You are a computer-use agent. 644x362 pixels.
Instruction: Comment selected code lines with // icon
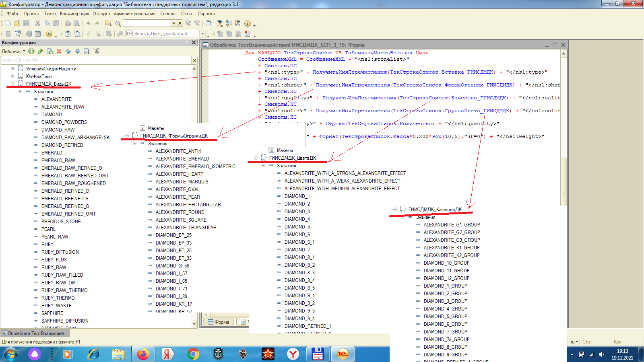point(89,34)
